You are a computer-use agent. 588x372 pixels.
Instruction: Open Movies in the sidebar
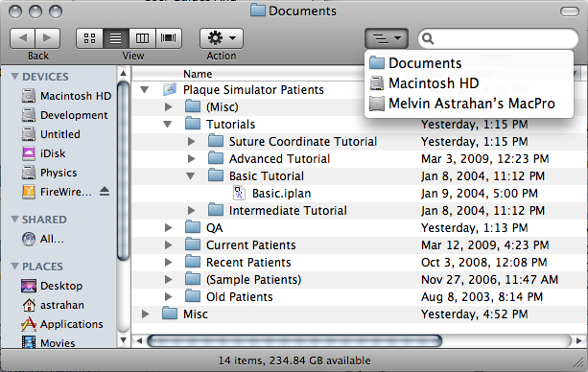point(48,342)
